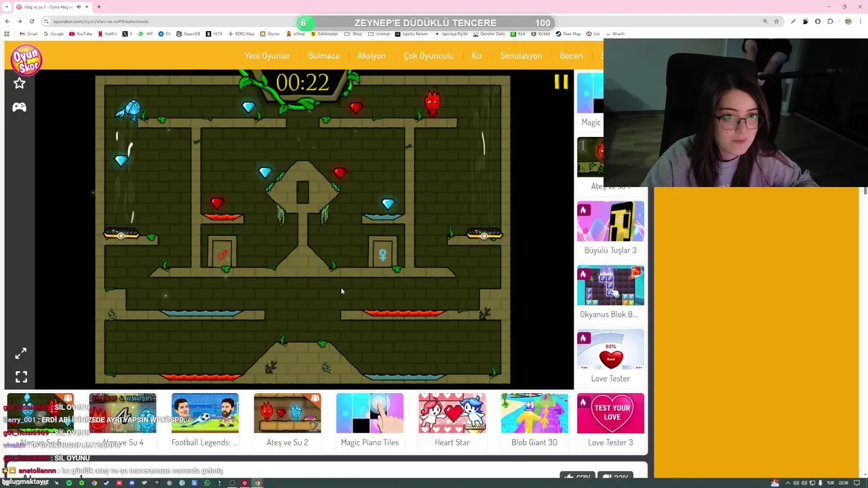Mute the tab via speaker icon
Viewport: 868px width, 488px height.
click(79, 7)
